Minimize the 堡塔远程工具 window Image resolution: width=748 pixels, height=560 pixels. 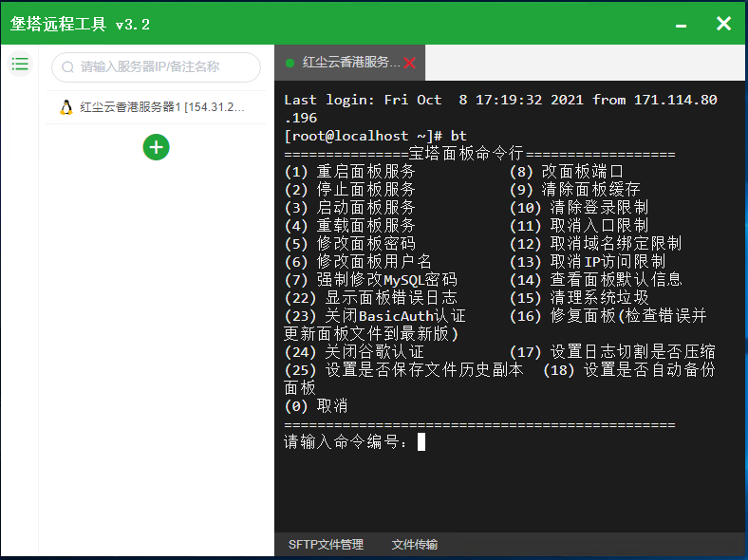click(x=682, y=26)
